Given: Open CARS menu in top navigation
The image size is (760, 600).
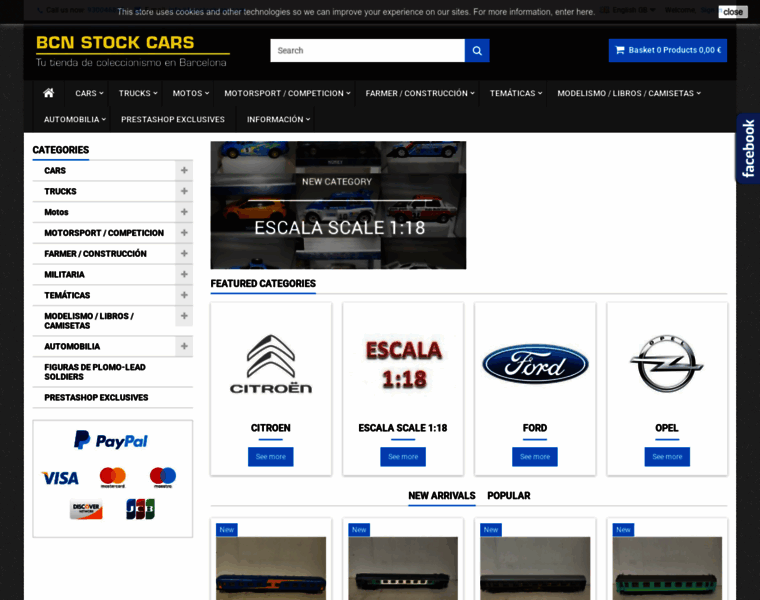Looking at the screenshot, I should coord(89,93).
